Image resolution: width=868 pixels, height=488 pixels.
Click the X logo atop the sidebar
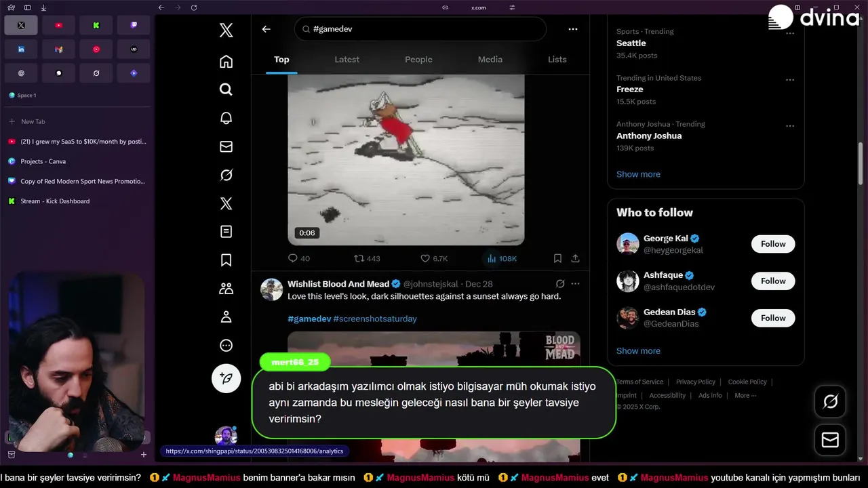point(226,30)
